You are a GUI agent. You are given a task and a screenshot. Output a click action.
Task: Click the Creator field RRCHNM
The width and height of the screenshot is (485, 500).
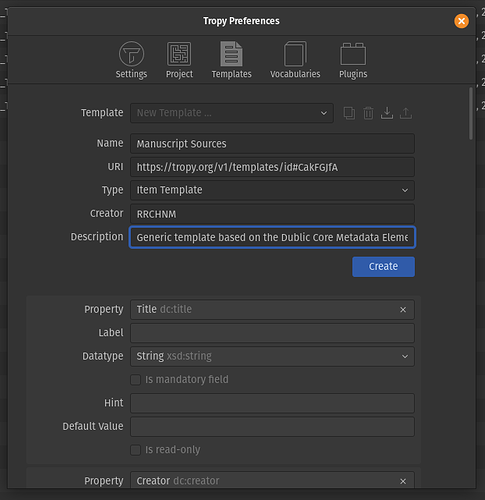click(x=272, y=214)
